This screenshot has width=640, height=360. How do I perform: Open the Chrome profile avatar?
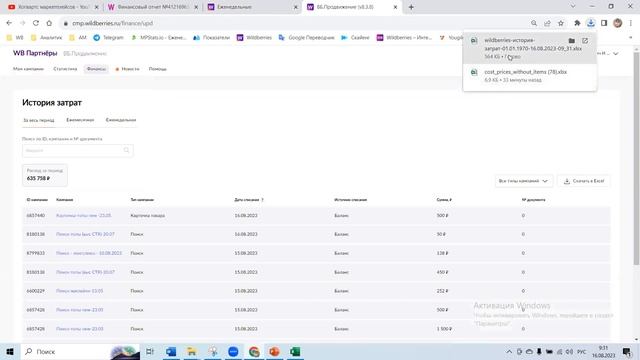coord(618,23)
